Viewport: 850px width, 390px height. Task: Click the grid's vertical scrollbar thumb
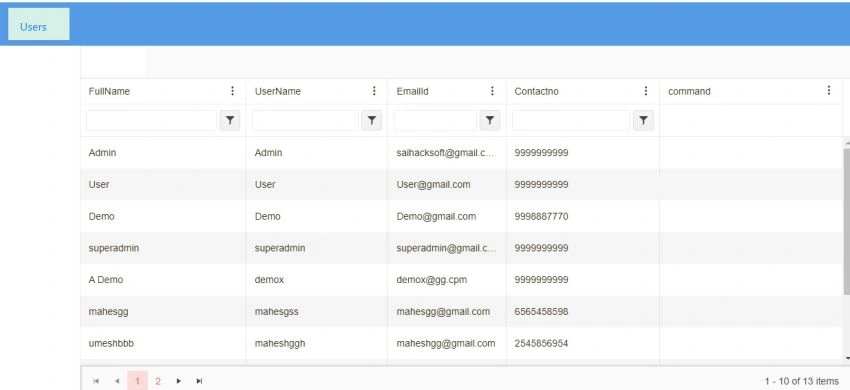[x=847, y=222]
